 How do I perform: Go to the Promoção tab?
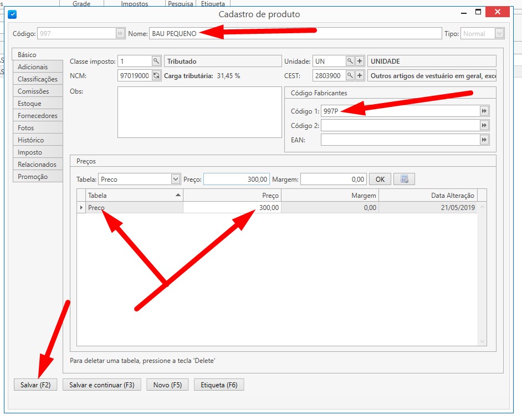tap(33, 177)
